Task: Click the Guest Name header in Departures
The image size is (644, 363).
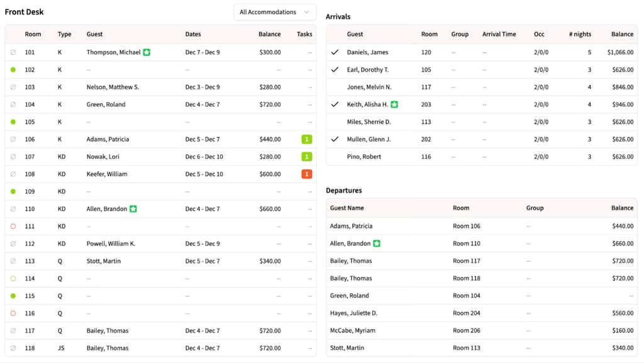Action: tap(347, 208)
